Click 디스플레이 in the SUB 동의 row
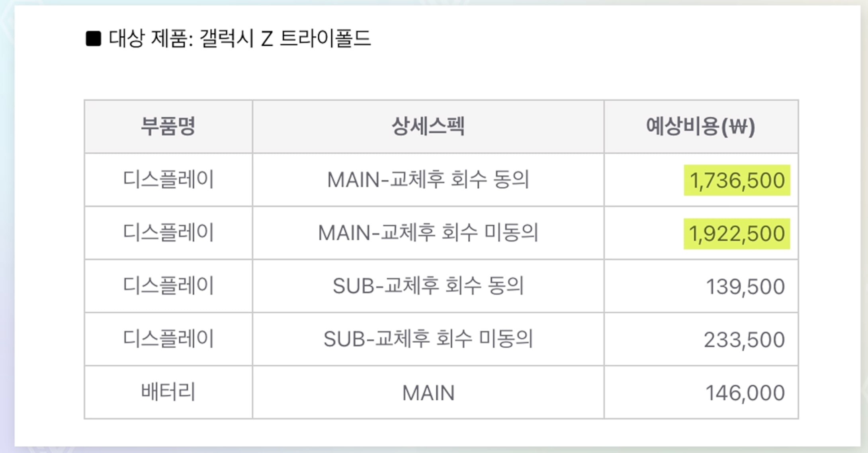Screen dimensions: 868x453 point(168,285)
